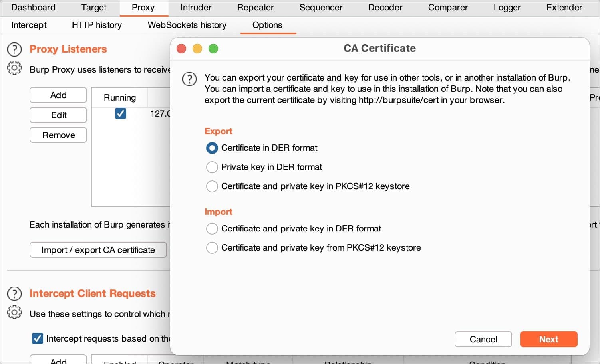This screenshot has height=364, width=600.
Task: Click the Proxy Listeners help icon
Action: pyautogui.click(x=14, y=49)
